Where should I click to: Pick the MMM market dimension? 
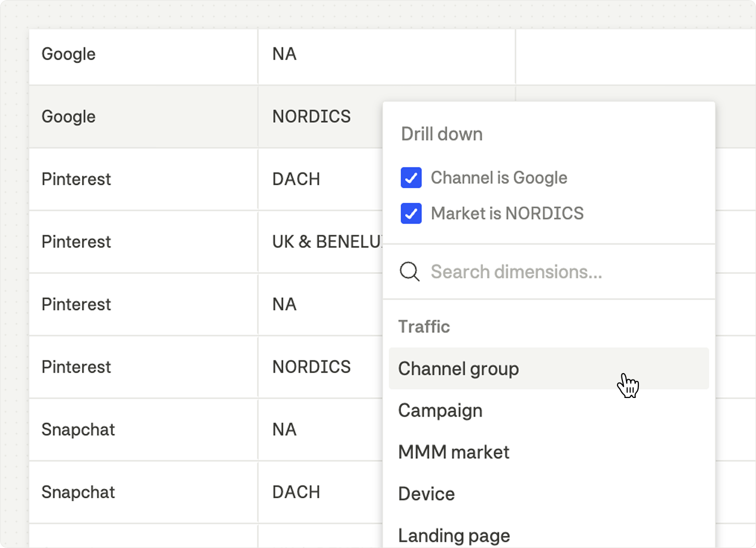[453, 452]
